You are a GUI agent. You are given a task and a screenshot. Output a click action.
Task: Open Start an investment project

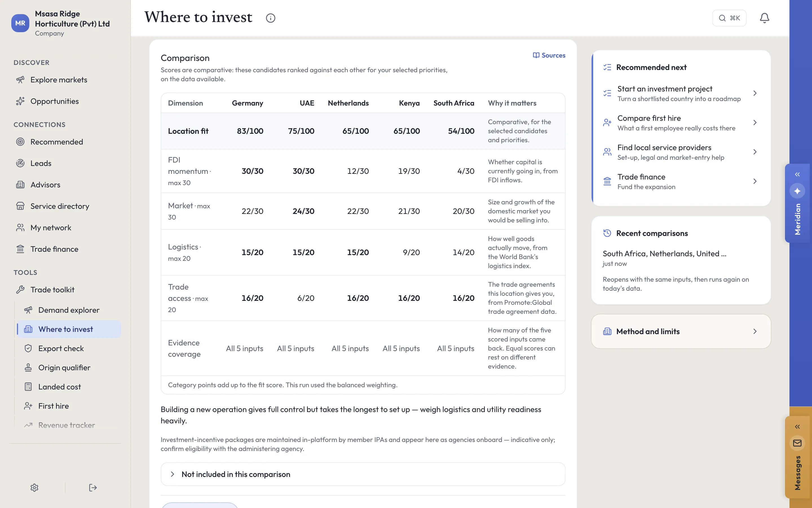tap(681, 93)
